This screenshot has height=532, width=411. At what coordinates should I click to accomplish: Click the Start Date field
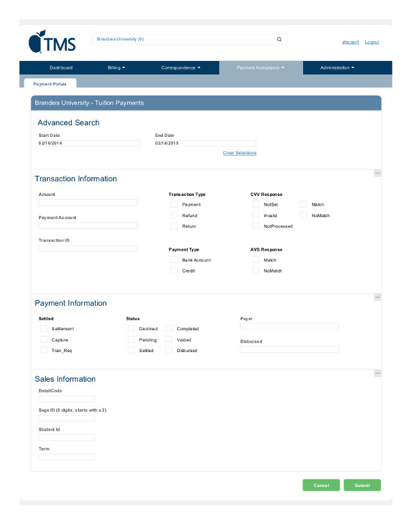89,143
